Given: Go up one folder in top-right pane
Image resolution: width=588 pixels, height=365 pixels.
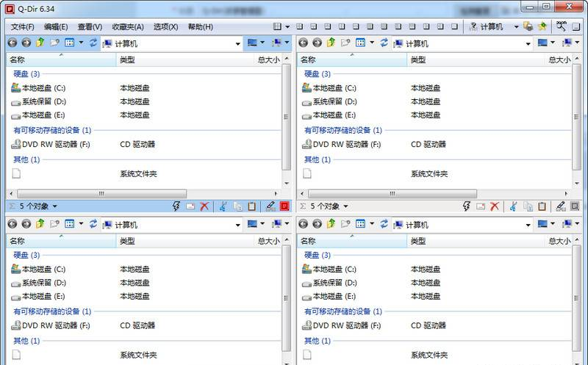Looking at the screenshot, I should click(330, 43).
